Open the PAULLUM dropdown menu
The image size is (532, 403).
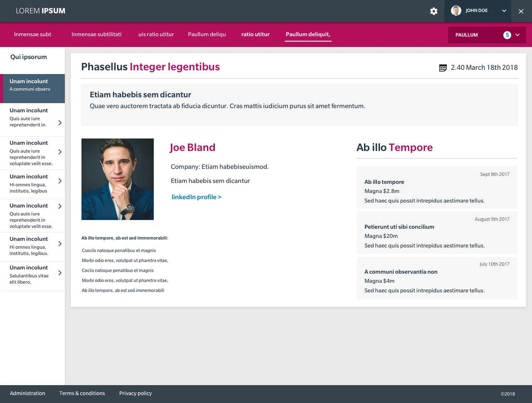pos(487,35)
